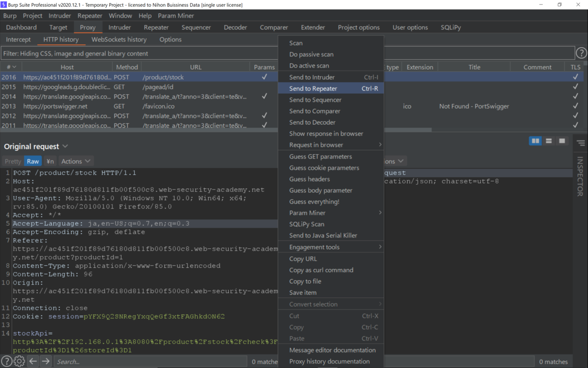Open the Extender tab

[313, 27]
